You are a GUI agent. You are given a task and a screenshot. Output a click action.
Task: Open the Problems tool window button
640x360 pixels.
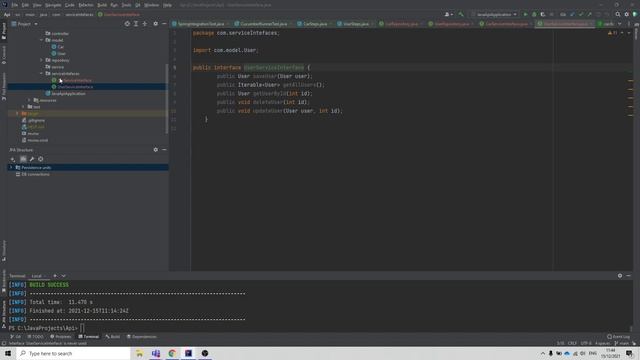[x=60, y=337]
